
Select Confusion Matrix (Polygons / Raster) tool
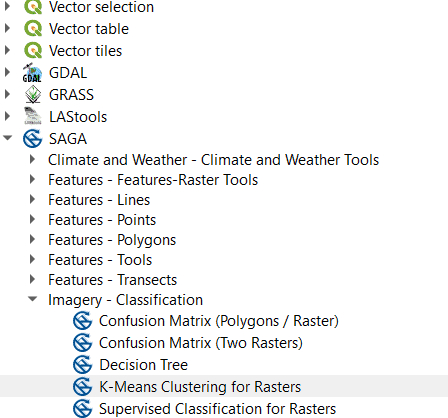point(219,321)
